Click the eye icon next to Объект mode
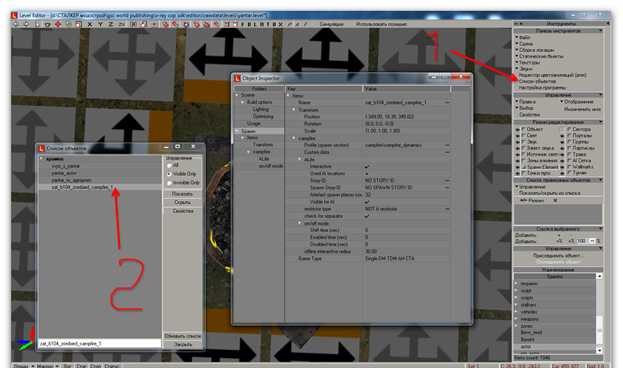This screenshot has width=623, height=369. pos(517,129)
